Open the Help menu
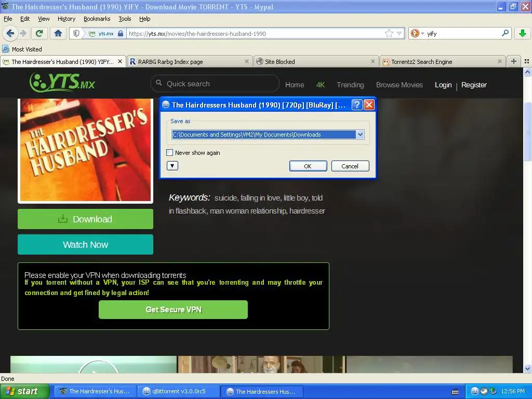 (144, 19)
